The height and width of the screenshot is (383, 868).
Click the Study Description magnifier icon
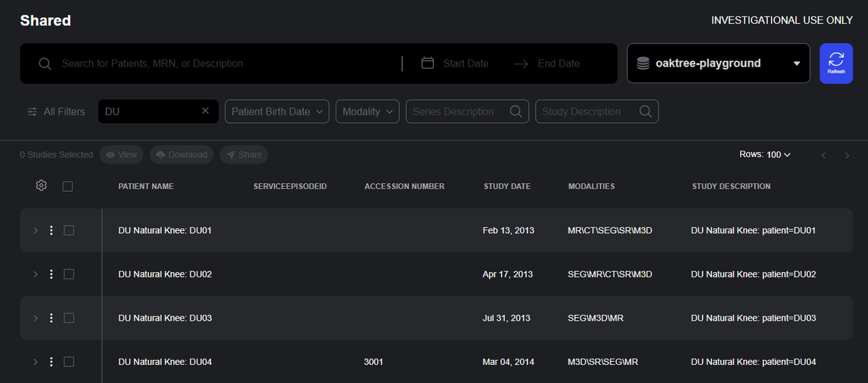pos(646,111)
